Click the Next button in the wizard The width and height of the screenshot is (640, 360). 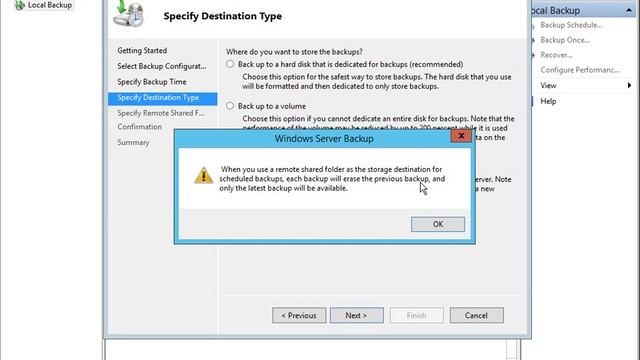point(356,316)
